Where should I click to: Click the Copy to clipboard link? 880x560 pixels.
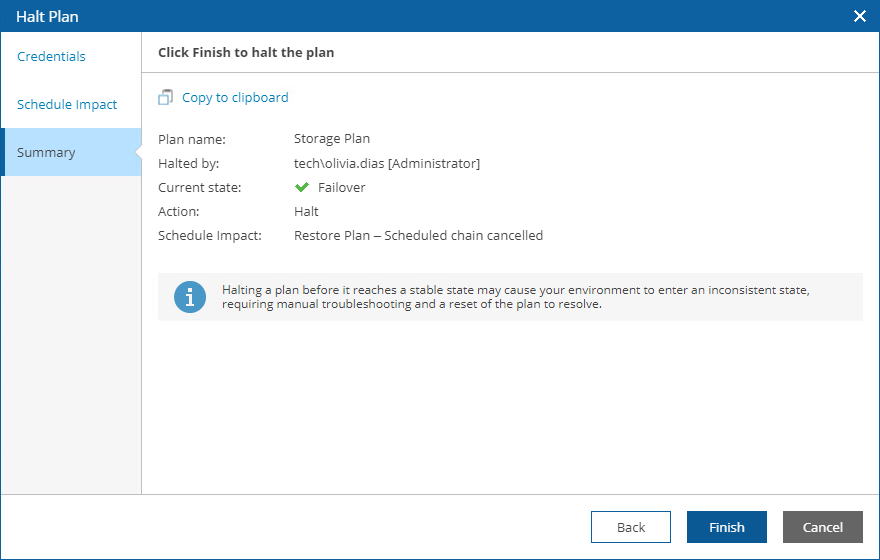pos(235,98)
